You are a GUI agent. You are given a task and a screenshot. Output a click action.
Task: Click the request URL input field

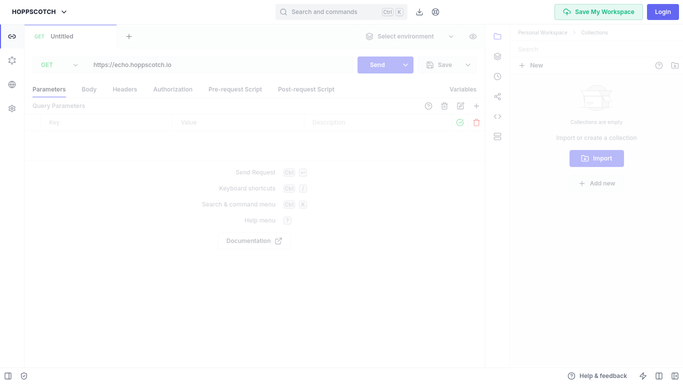(220, 65)
